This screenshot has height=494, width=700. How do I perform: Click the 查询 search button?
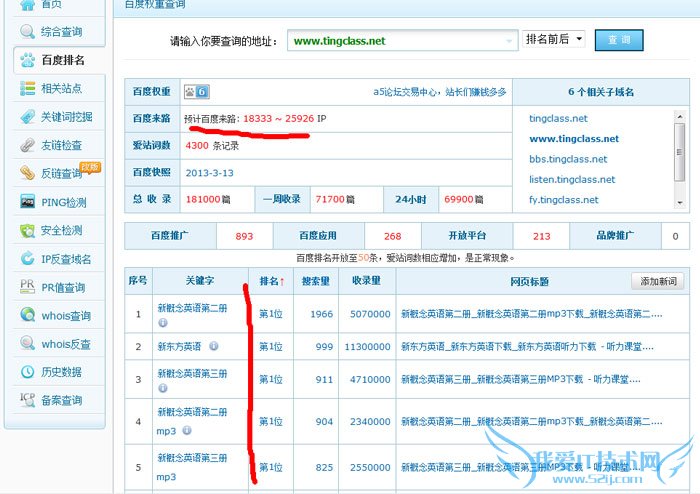(619, 40)
